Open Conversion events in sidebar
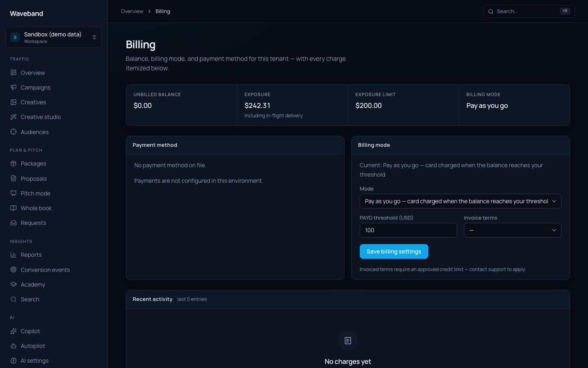 point(53,269)
